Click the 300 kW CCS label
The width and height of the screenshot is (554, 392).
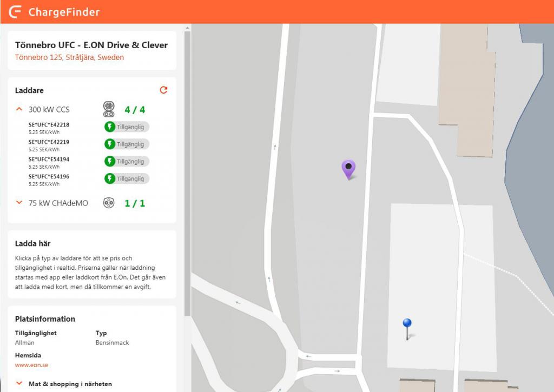(49, 109)
